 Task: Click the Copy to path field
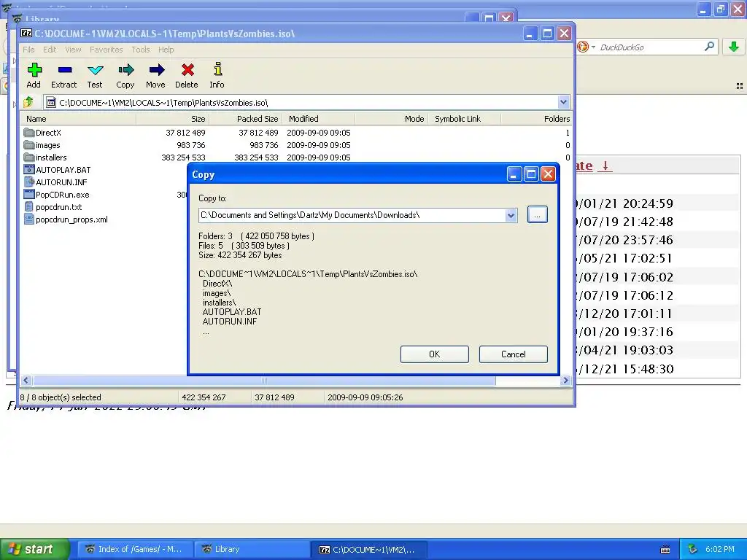coord(352,215)
